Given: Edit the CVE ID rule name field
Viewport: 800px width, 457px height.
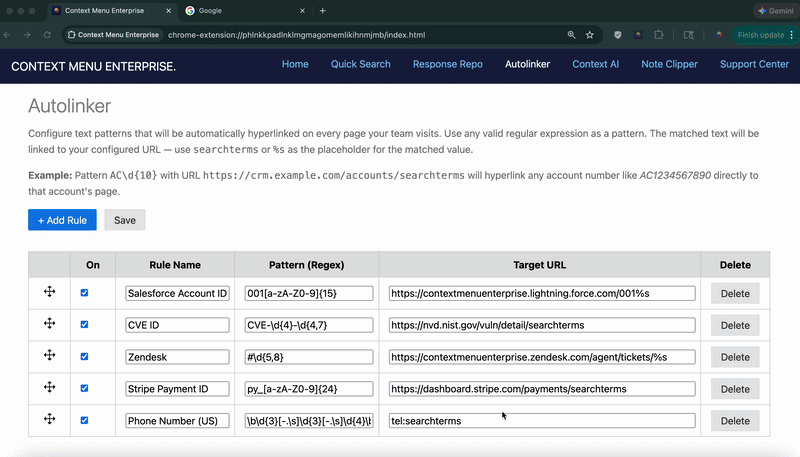Looking at the screenshot, I should tap(177, 325).
